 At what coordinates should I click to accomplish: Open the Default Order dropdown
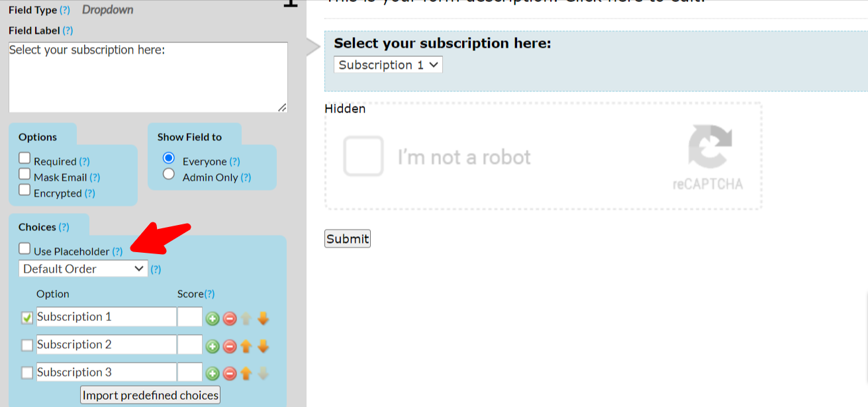[x=83, y=269]
